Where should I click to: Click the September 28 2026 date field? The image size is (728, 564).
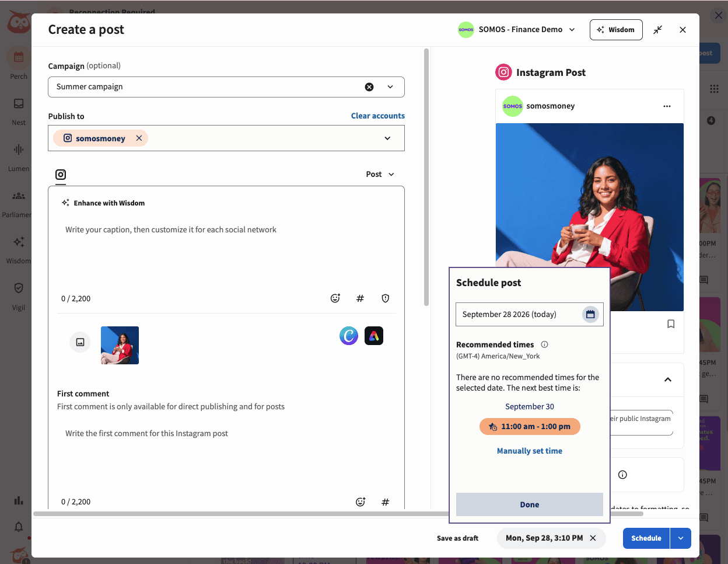pyautogui.click(x=530, y=314)
